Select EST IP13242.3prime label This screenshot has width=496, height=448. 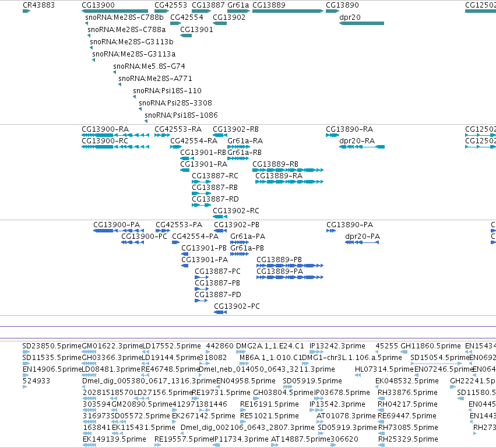tap(337, 346)
